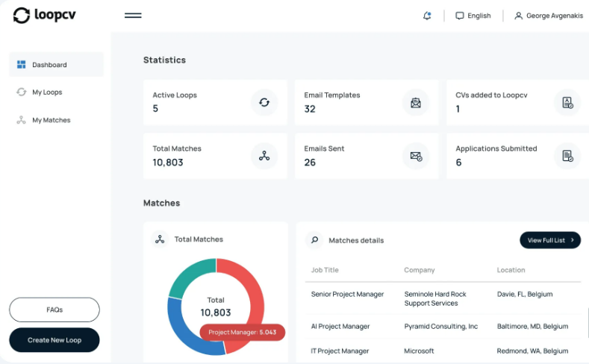Click the Statistics section heading
This screenshot has width=589, height=364.
pos(164,60)
